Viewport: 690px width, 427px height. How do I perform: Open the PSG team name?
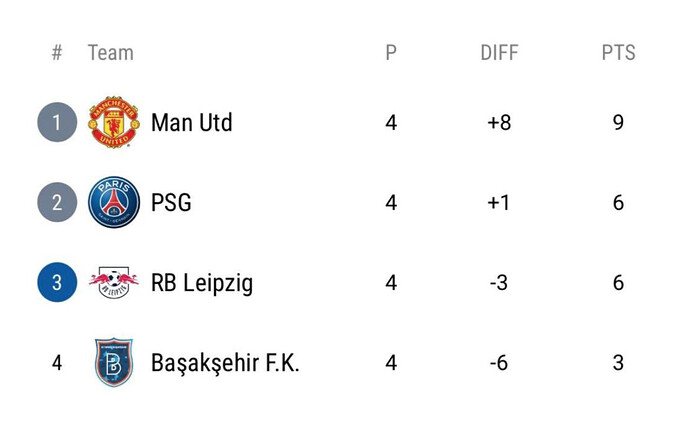tap(171, 202)
